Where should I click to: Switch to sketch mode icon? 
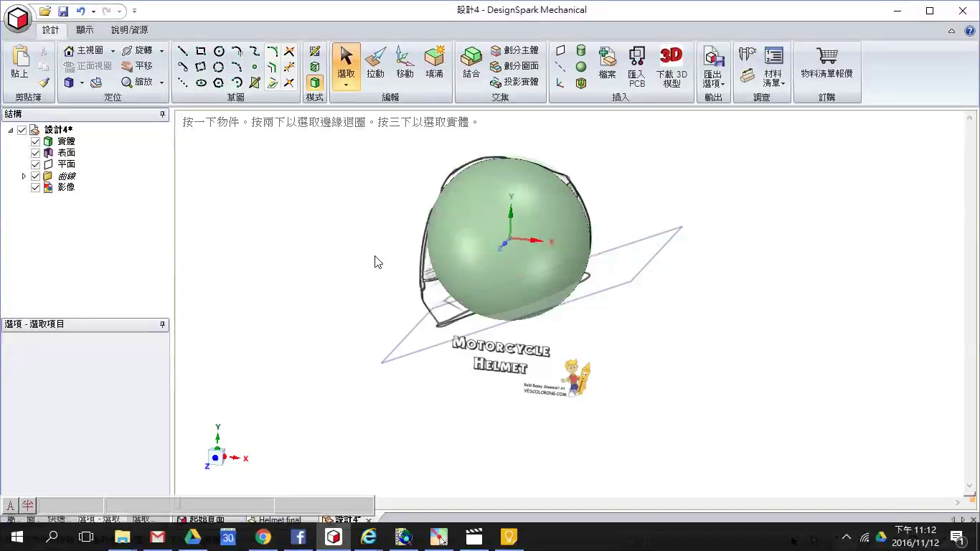(x=315, y=51)
